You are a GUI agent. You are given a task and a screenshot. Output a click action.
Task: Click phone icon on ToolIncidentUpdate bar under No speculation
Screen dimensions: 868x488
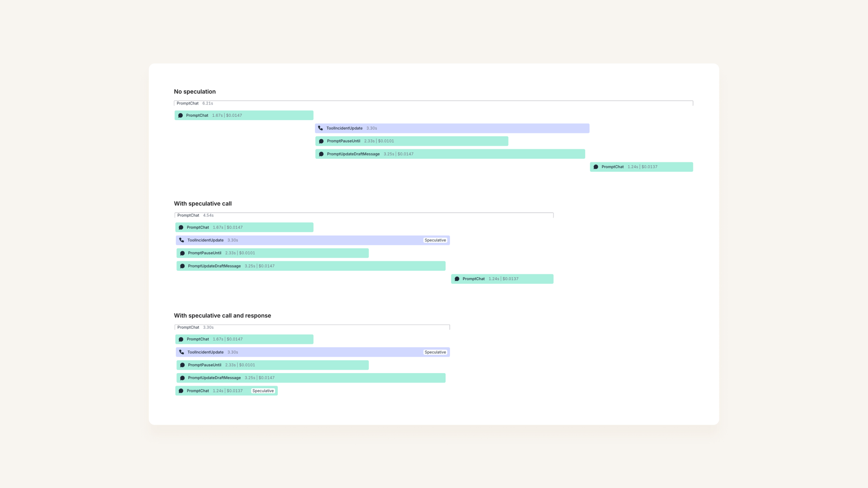tap(320, 128)
